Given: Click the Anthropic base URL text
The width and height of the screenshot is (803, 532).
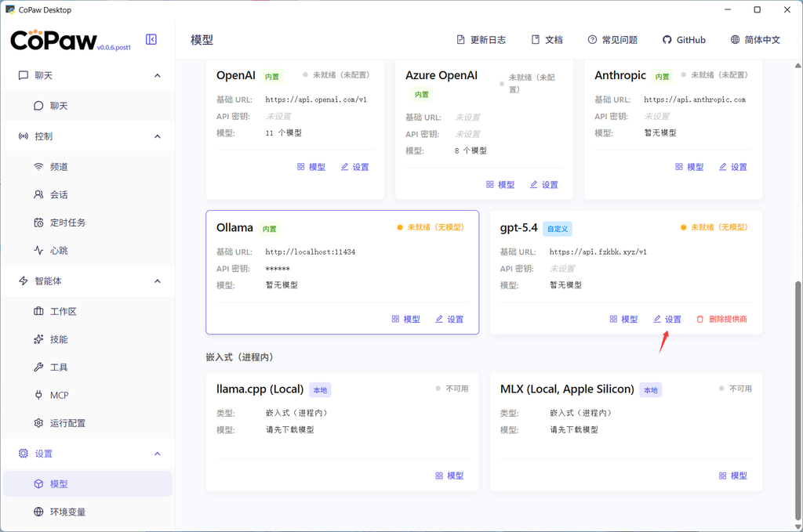Looking at the screenshot, I should [x=695, y=100].
